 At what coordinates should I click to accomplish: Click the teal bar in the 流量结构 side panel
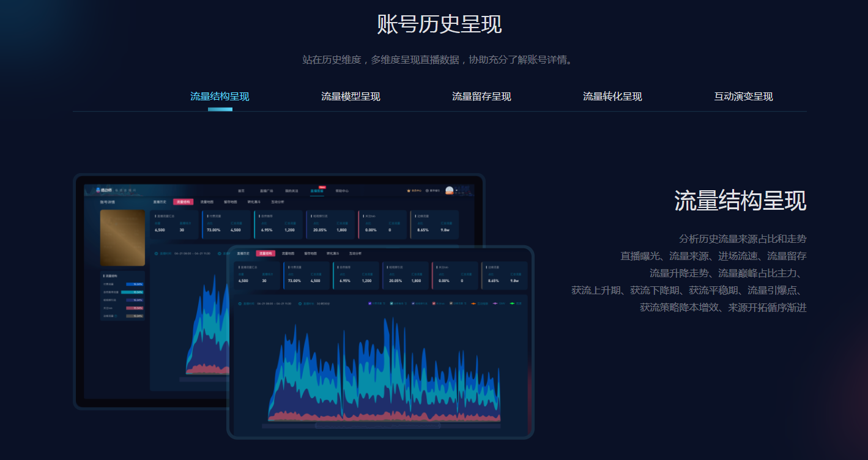(132, 292)
